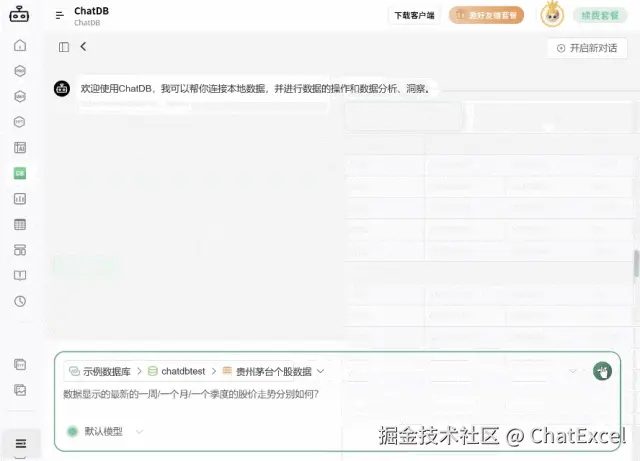640x461 pixels.
Task: Start a new chat via 开启新对话
Action: click(587, 48)
